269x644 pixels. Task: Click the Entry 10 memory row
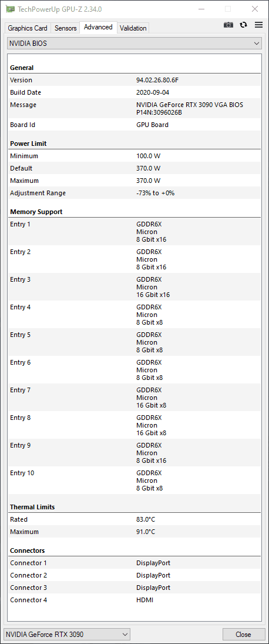click(134, 481)
